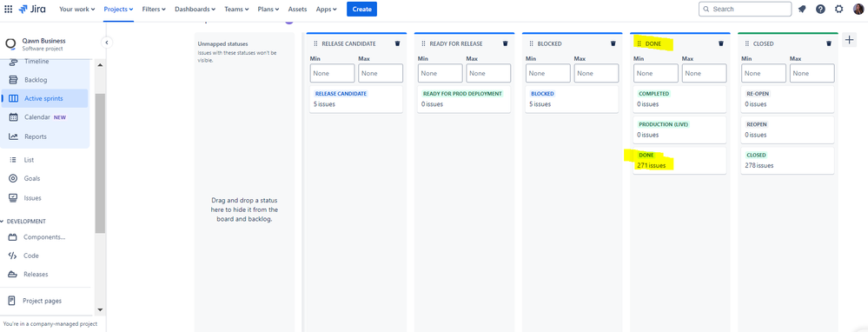Click sidebar scrollbar up arrow
Screen dimensions: 868x332
pyautogui.click(x=100, y=65)
